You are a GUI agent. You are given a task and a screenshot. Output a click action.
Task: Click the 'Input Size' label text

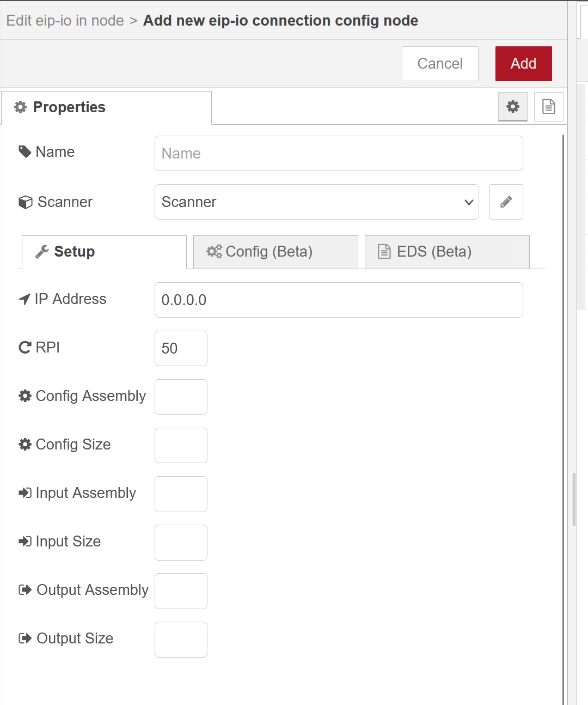pyautogui.click(x=68, y=542)
